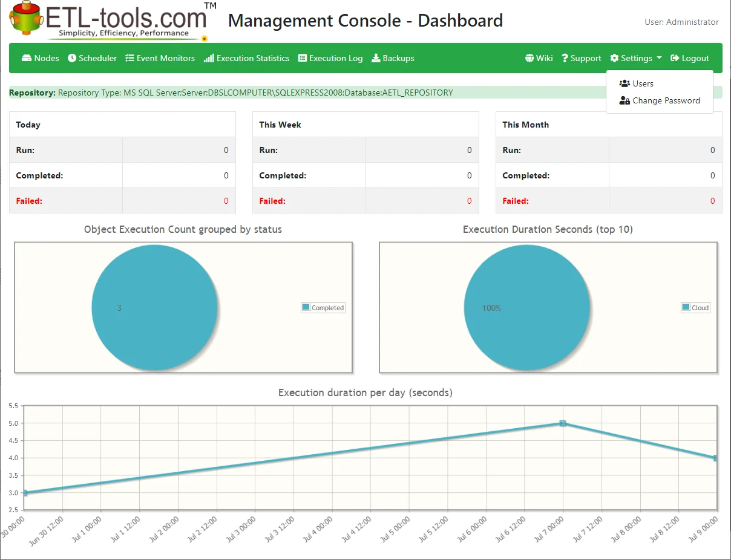Screen dimensions: 731x560
Task: Click the Jul 9 data point on line chart
Action: coord(716,458)
